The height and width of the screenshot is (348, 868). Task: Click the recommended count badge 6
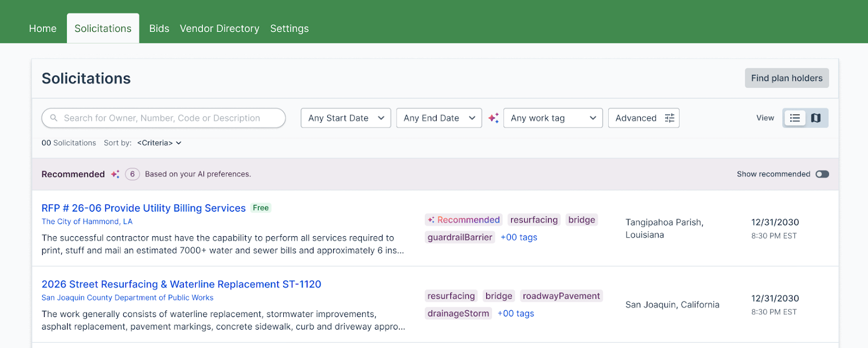click(132, 174)
